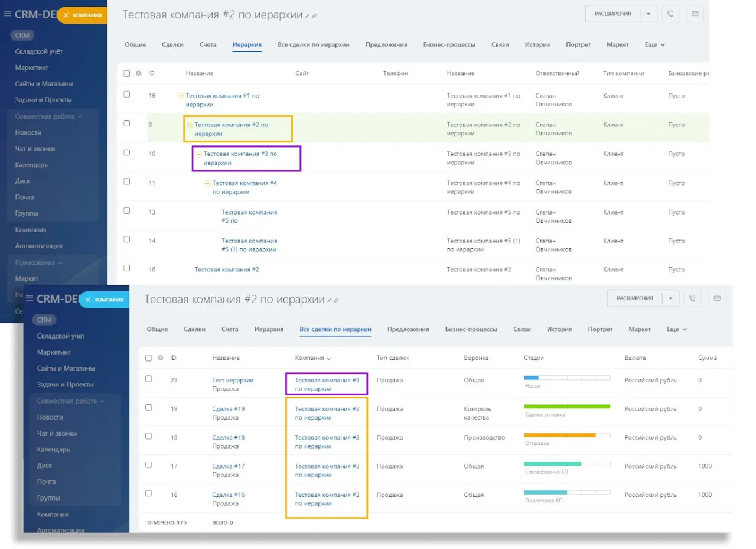Click the pencil edit icon beside the hierarchy window title
This screenshot has height=549, width=756.
[x=307, y=16]
